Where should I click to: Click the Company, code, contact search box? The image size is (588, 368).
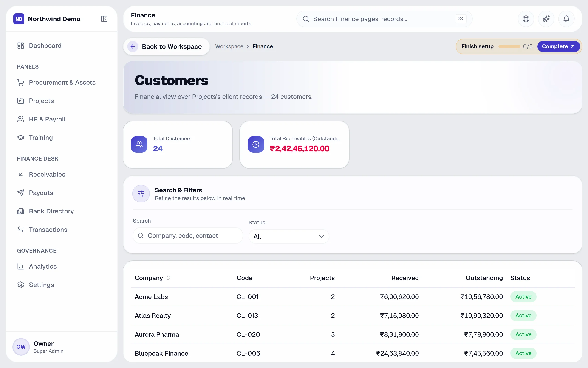coord(188,236)
